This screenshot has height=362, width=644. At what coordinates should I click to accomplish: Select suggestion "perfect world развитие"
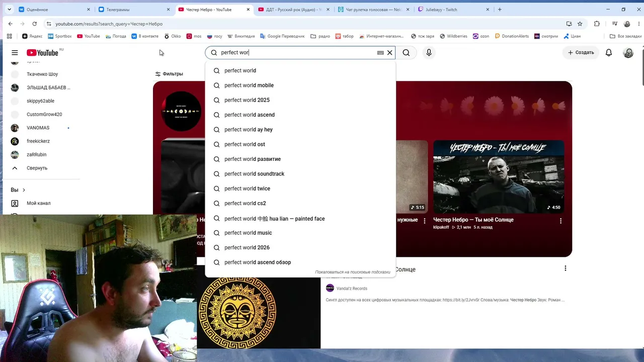(x=300, y=159)
